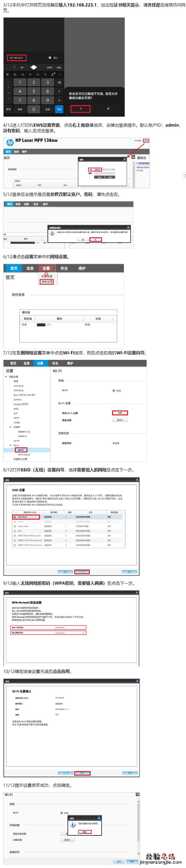
Task: Choose 网络设置 from the 设置 menu
Action: 47,282
